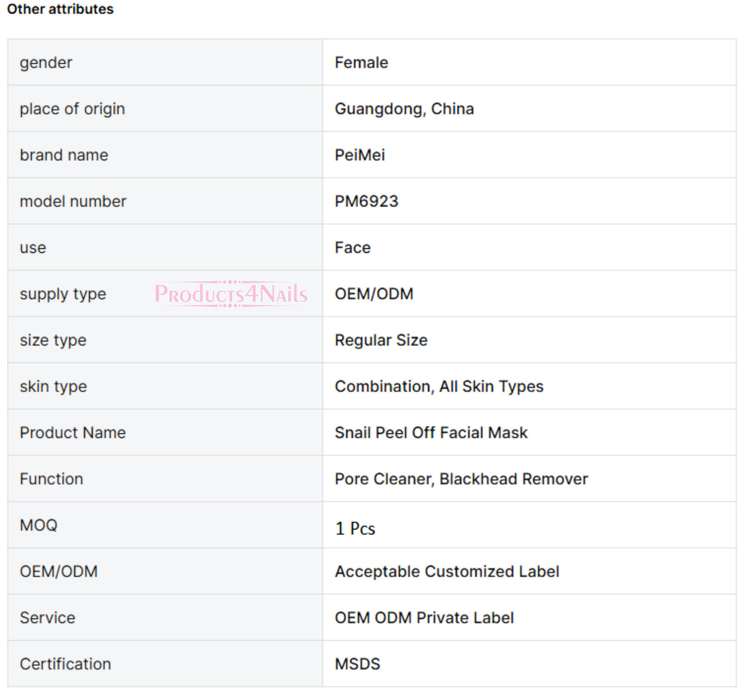Click 'Guangdong, China' origin value

click(404, 109)
